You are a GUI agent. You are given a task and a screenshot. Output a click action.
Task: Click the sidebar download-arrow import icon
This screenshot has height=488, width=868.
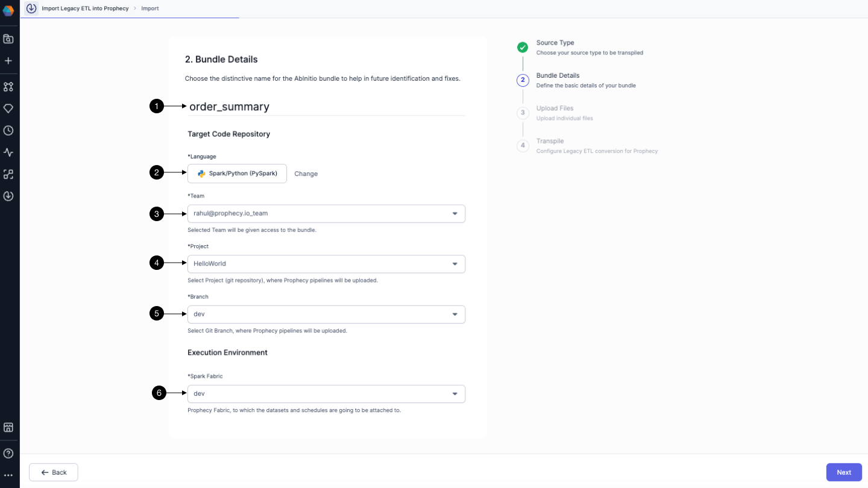8,196
